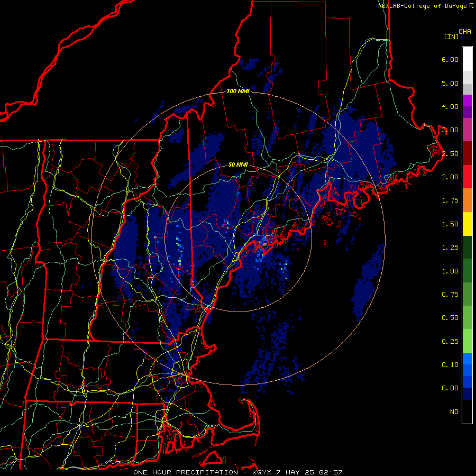Image resolution: width=476 pixels, height=476 pixels.
Task: Click the 0.00 legend value
Action: coord(450,388)
